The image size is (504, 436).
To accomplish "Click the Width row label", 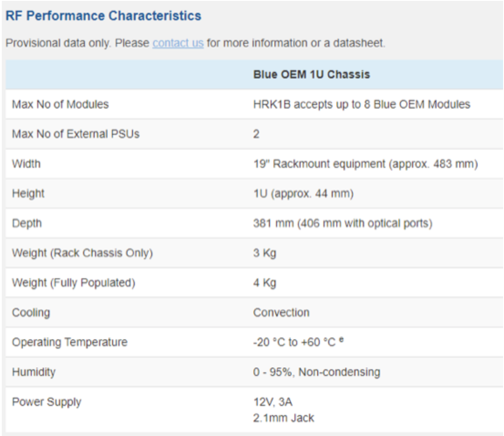I will [x=26, y=164].
